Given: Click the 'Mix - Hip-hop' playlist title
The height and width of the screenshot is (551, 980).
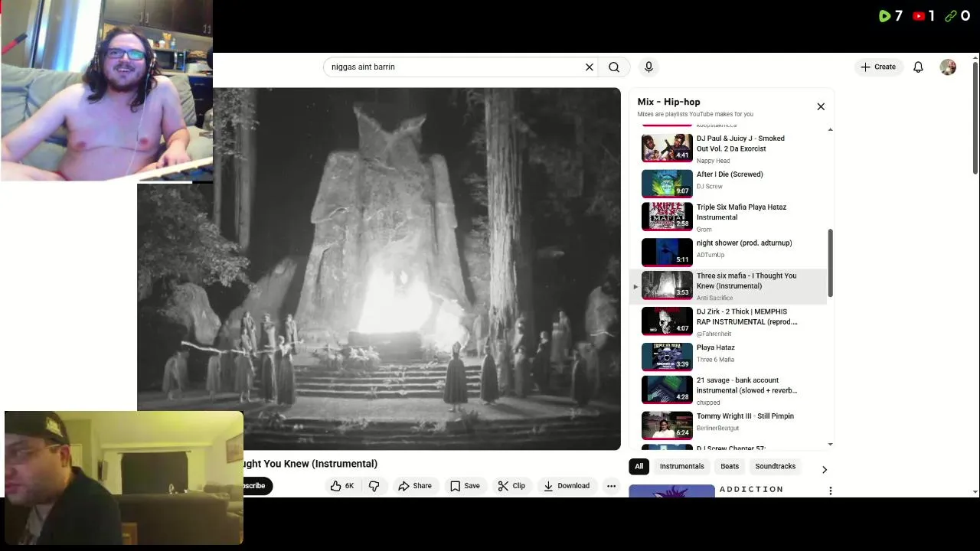Looking at the screenshot, I should (x=668, y=102).
